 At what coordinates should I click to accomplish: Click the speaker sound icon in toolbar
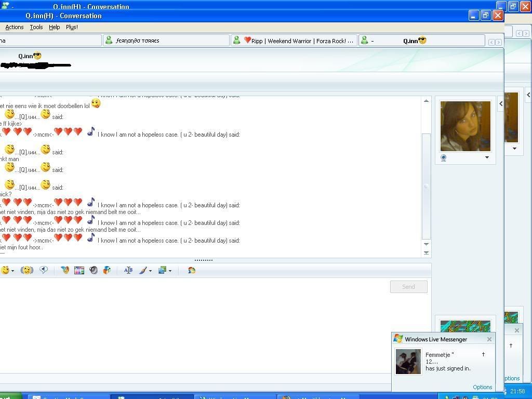point(94,270)
